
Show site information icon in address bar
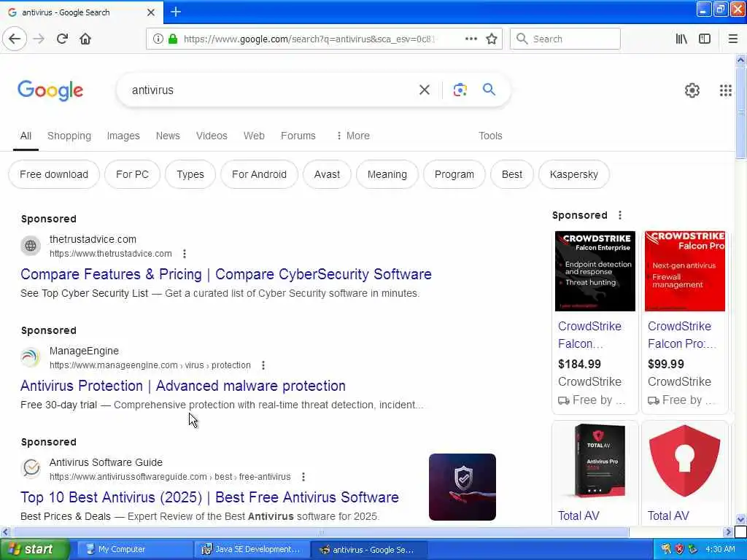pyautogui.click(x=158, y=39)
